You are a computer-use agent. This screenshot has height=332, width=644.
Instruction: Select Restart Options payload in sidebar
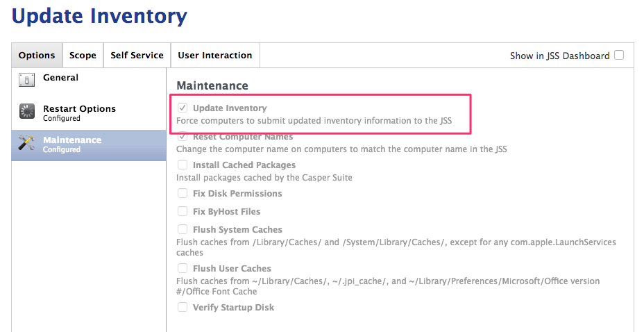(89, 113)
